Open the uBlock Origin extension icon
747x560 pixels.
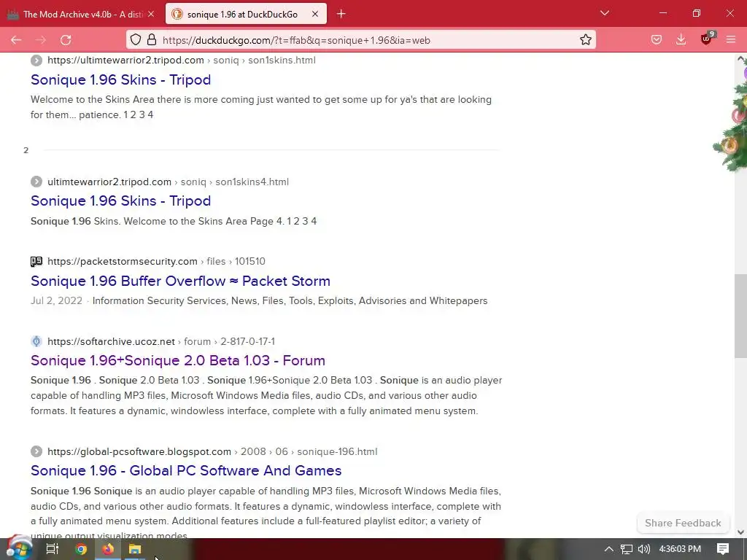[706, 39]
